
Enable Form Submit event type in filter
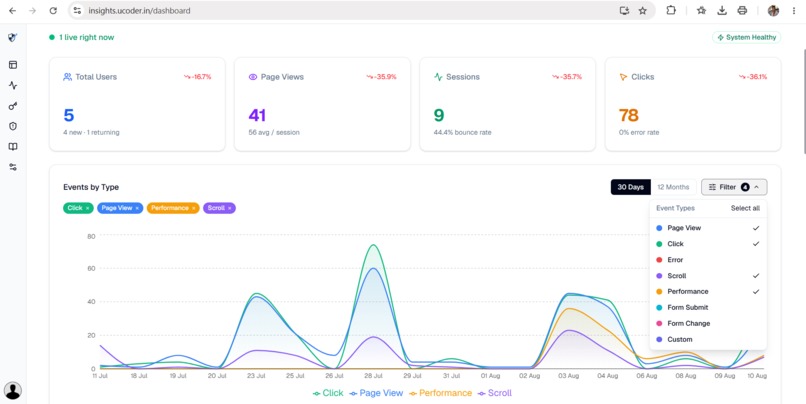point(708,307)
